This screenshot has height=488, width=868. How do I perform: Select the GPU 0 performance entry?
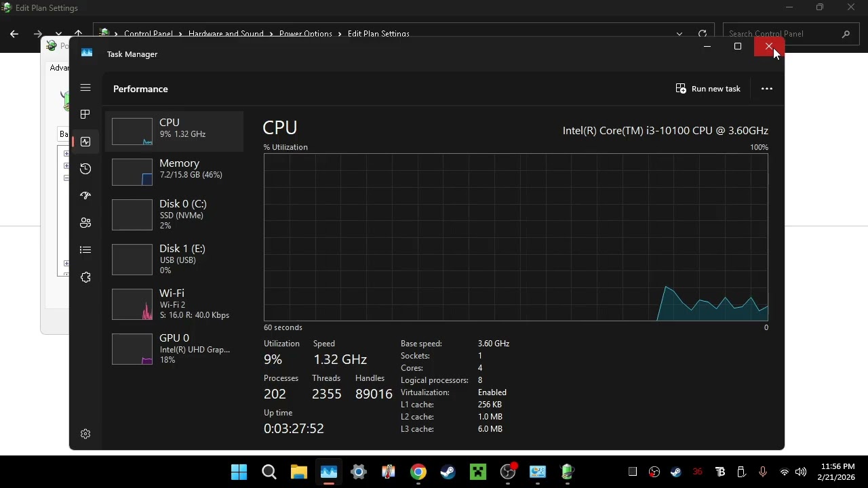pos(175,348)
